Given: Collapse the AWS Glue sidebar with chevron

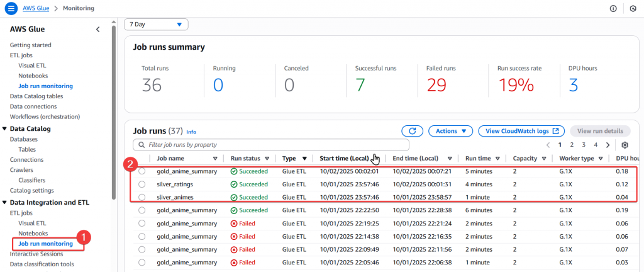Looking at the screenshot, I should pos(97,29).
